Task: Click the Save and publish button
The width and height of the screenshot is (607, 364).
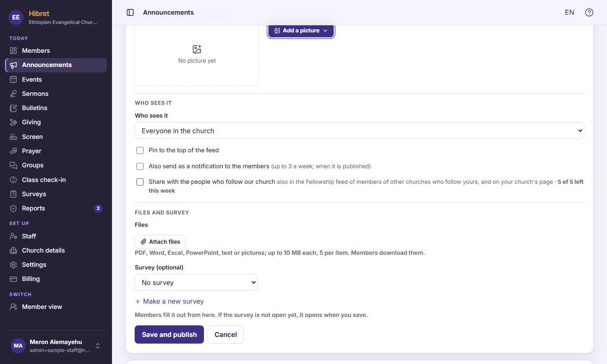Action: click(x=169, y=335)
